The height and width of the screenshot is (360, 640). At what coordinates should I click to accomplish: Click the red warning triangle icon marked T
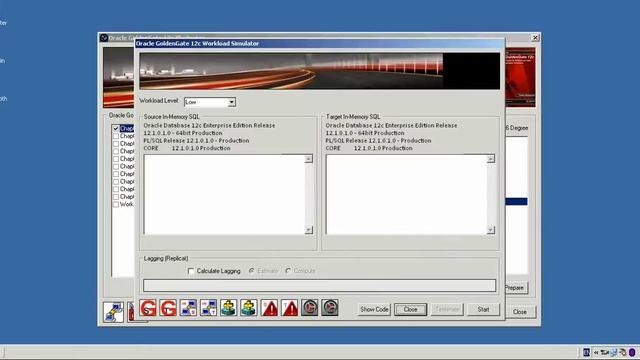289,308
